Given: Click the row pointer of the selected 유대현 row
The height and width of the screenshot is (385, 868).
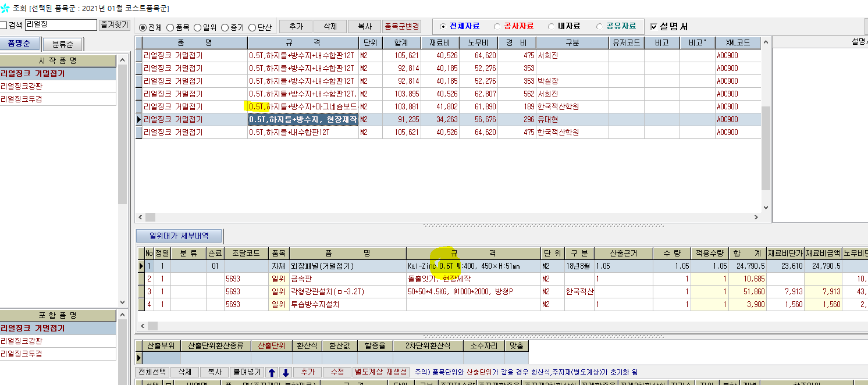Looking at the screenshot, I should coord(138,119).
